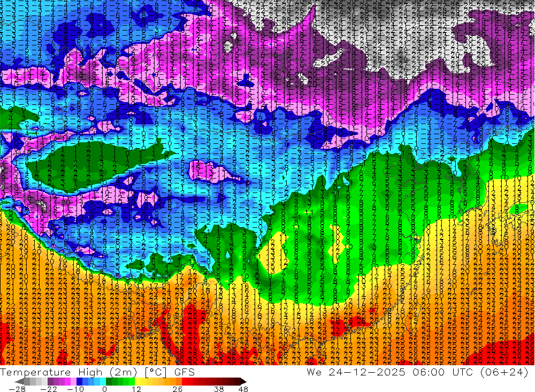Viewport: 535px width, 392px height.
Task: Click the bright red swatch above 26
Action: pos(185,382)
